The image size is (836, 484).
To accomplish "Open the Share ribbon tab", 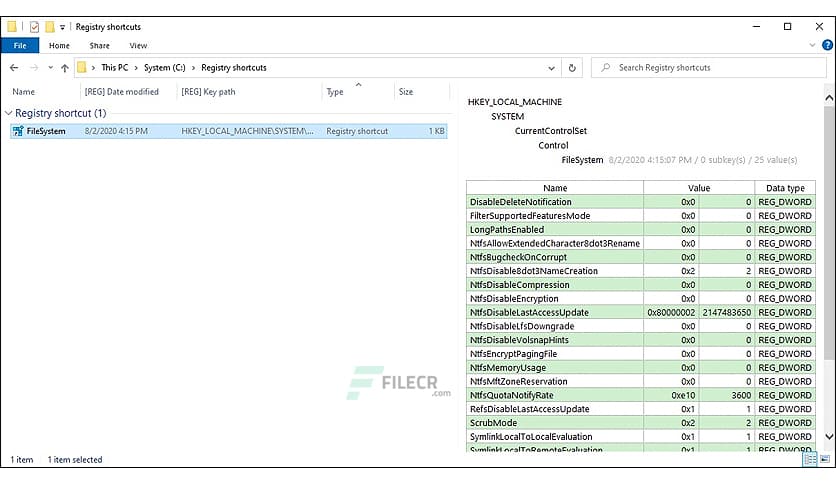I will [x=99, y=45].
